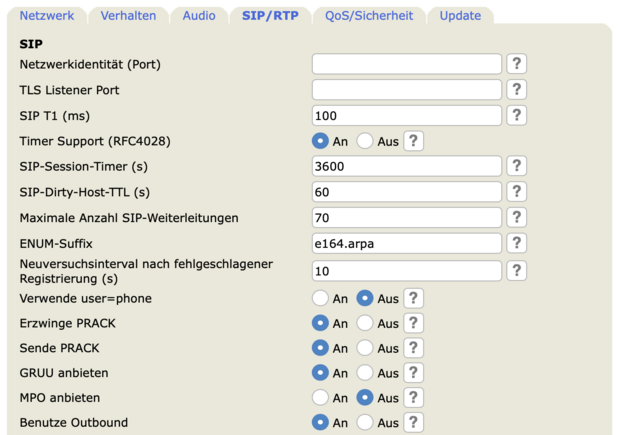
Task: Click the Maximale Anzahl SIP-Weiterleitungen field
Action: [x=406, y=217]
